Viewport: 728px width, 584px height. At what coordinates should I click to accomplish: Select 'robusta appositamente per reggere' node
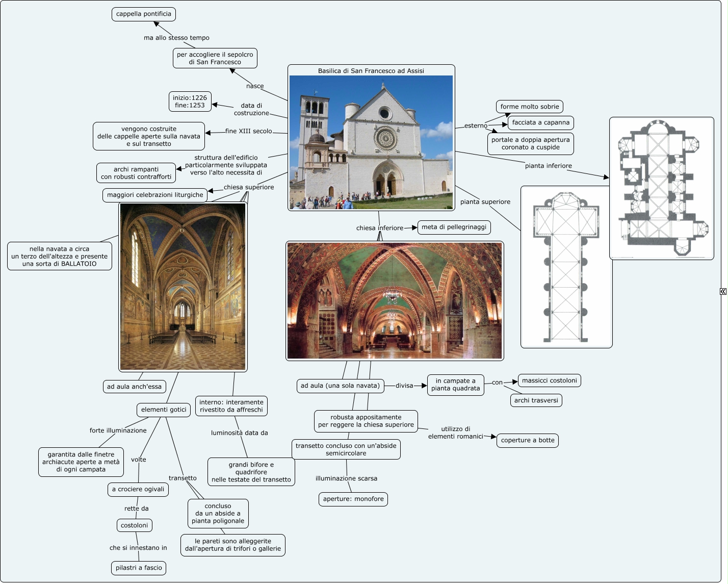tap(366, 421)
